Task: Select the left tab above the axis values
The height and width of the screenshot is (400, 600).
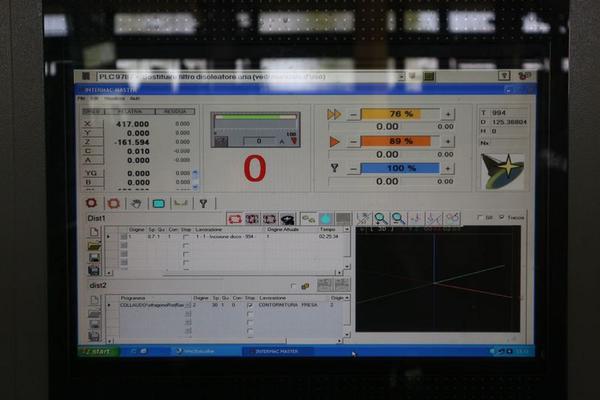Action: click(93, 111)
